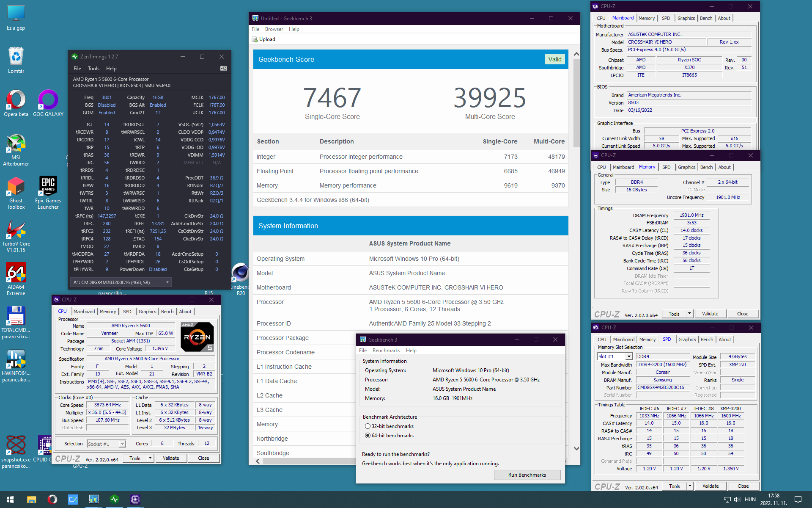Open Browser menu in Geekbench result window
Screen dimensions: 812x508
(274, 29)
